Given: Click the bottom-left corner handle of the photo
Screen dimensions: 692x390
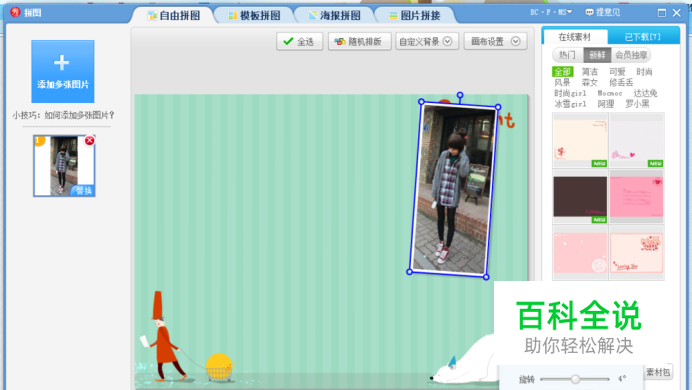Looking at the screenshot, I should tap(409, 272).
